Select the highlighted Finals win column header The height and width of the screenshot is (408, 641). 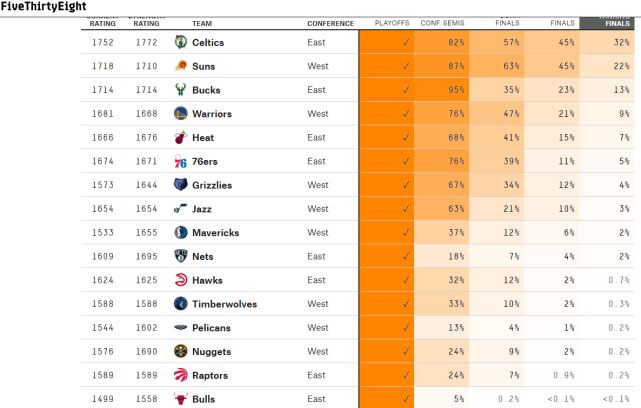tap(607, 23)
